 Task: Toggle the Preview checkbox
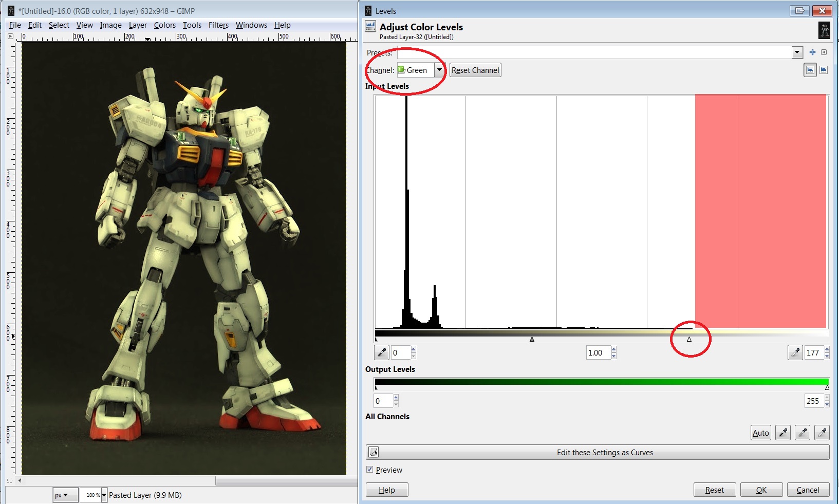coord(370,470)
